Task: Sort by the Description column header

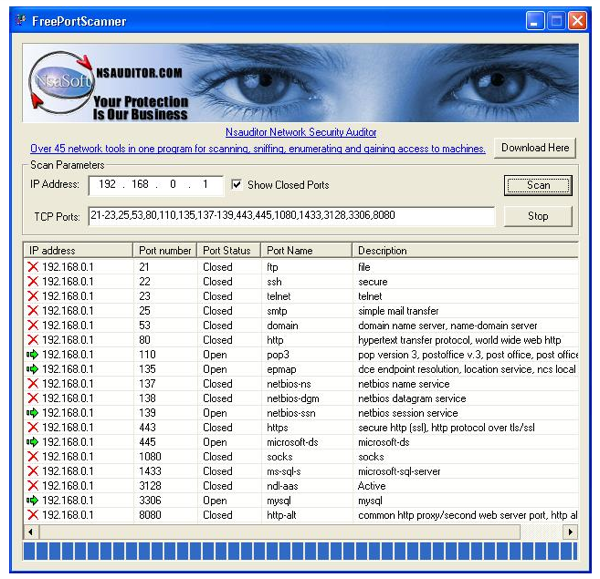Action: point(465,250)
